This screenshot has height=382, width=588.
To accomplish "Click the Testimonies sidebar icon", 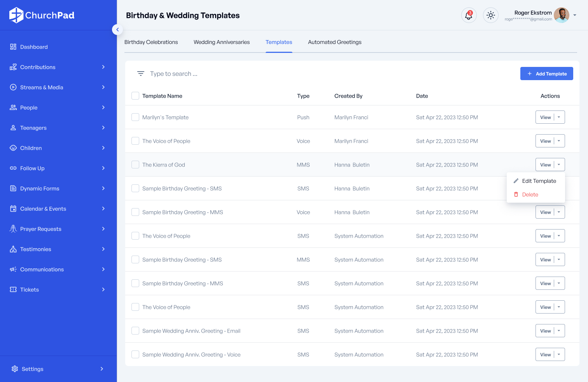I will click(x=13, y=249).
